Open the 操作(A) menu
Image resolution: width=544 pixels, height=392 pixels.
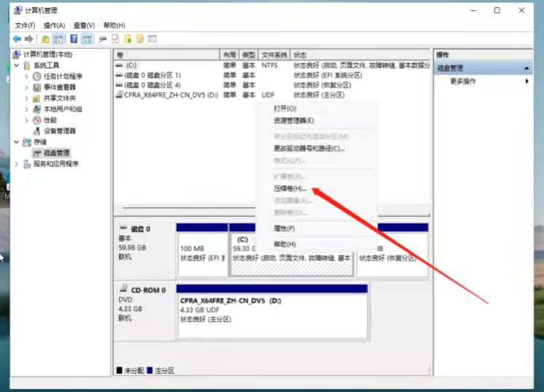click(54, 26)
